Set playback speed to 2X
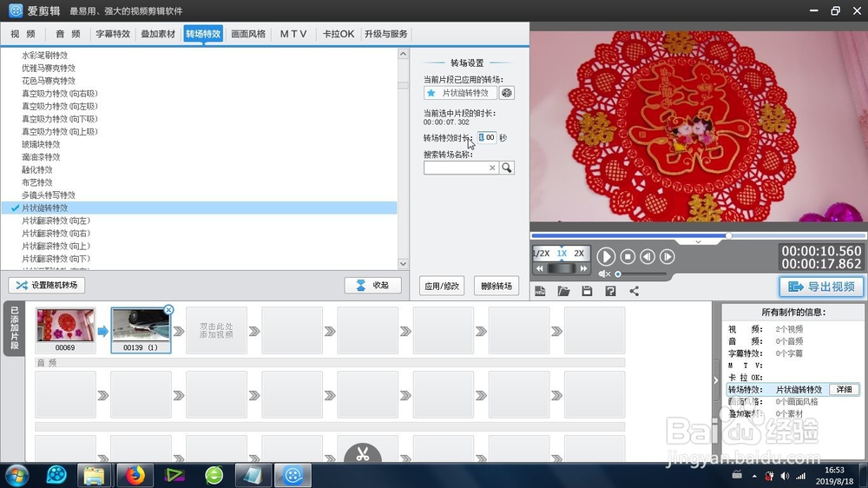This screenshot has width=868, height=488. click(x=579, y=254)
